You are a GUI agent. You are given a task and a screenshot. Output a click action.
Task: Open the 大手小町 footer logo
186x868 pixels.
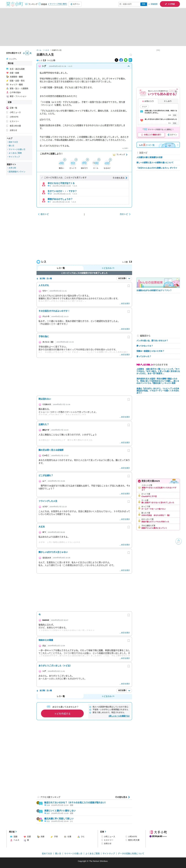coord(158,832)
